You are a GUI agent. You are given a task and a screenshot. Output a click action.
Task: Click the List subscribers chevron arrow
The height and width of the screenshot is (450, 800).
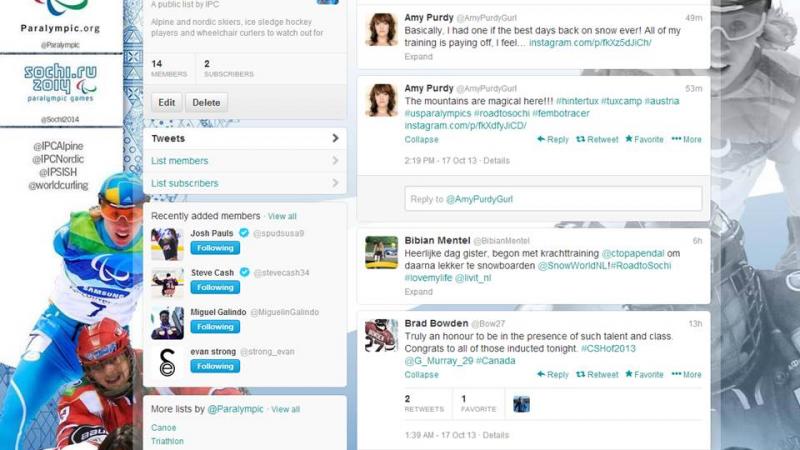point(335,183)
